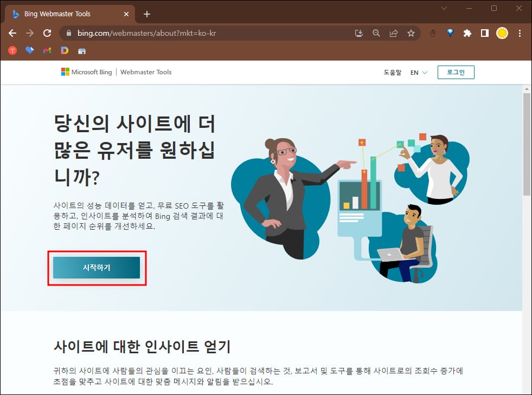Close the Bing Webmaster Tools tab
Image resolution: width=532 pixels, height=395 pixels.
126,14
